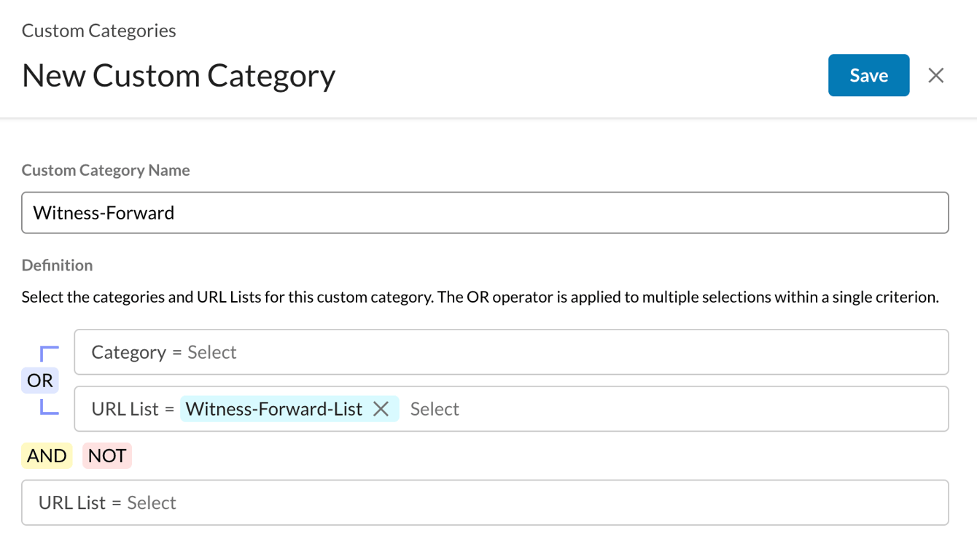Open the Category Select dropdown
The height and width of the screenshot is (560, 977).
click(x=212, y=352)
